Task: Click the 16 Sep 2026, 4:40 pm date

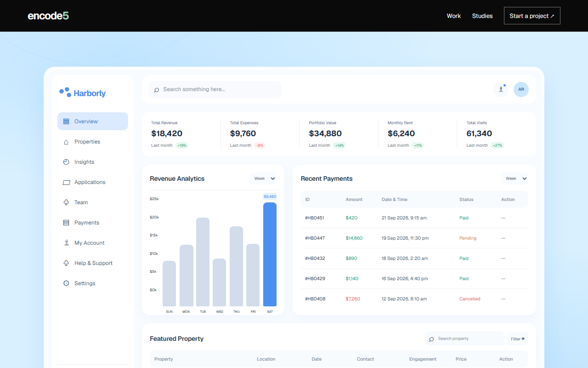Action: (x=405, y=279)
